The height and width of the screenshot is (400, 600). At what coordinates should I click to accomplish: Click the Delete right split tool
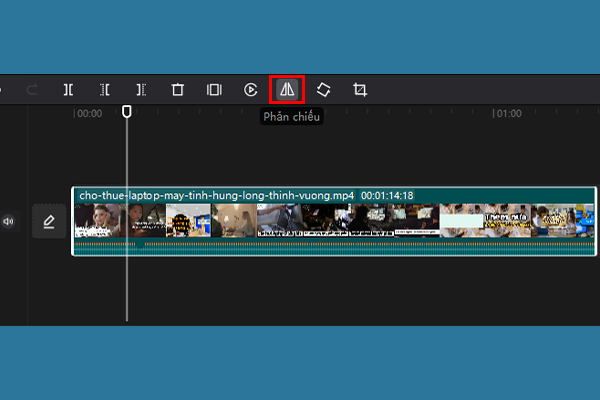click(x=141, y=90)
